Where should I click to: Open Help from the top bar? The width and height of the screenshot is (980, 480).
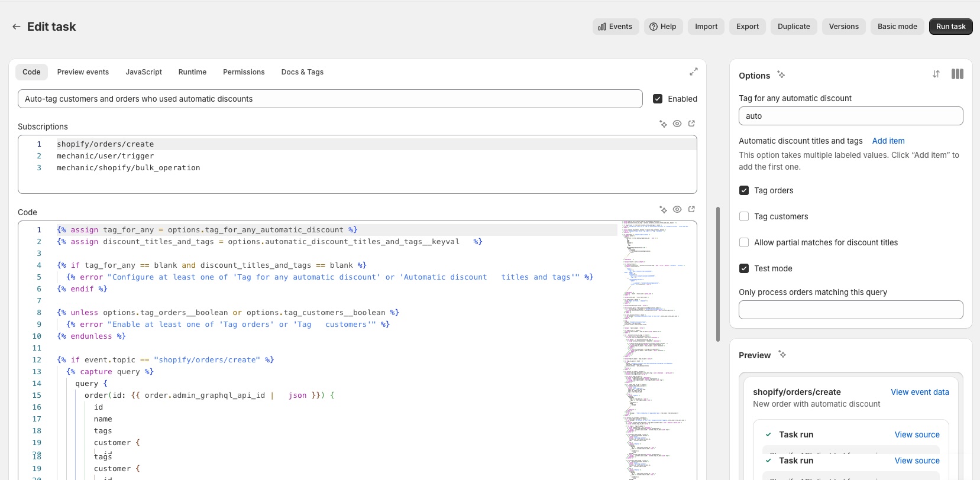(663, 27)
